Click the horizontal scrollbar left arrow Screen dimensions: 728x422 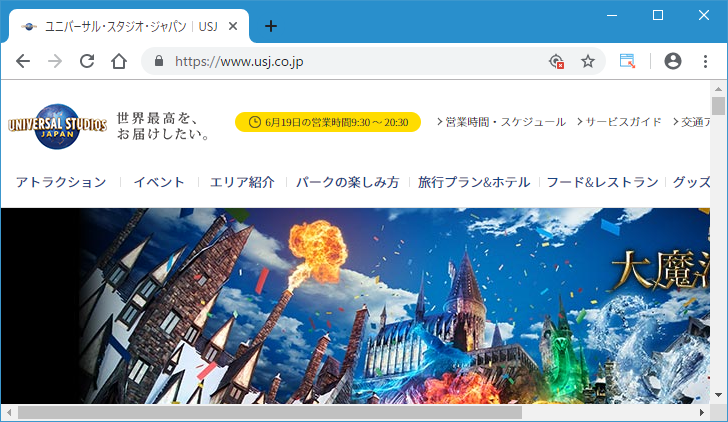click(x=9, y=412)
